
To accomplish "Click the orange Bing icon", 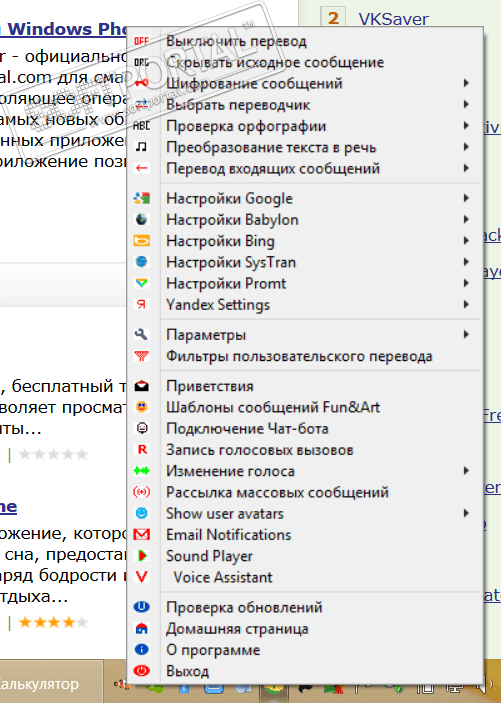I will click(x=141, y=241).
